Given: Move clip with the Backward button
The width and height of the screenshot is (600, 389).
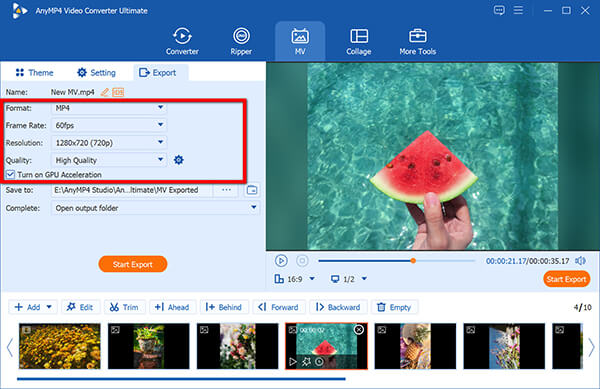Looking at the screenshot, I should click(339, 307).
